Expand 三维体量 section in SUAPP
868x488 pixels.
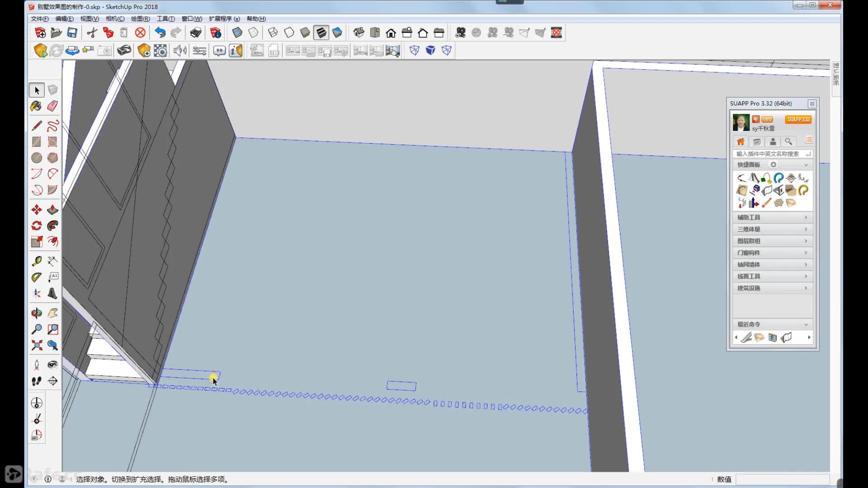point(772,229)
